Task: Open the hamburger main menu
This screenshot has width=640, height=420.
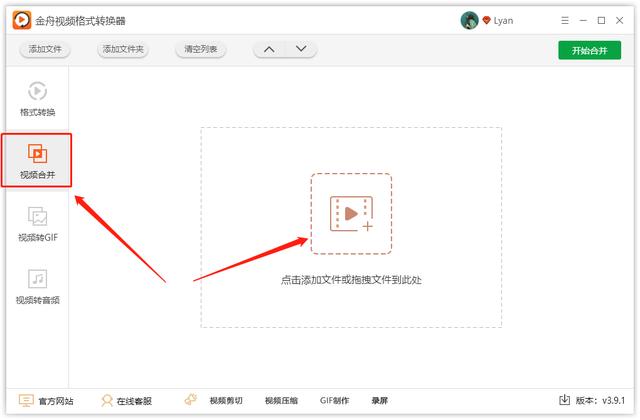Action: [x=565, y=20]
